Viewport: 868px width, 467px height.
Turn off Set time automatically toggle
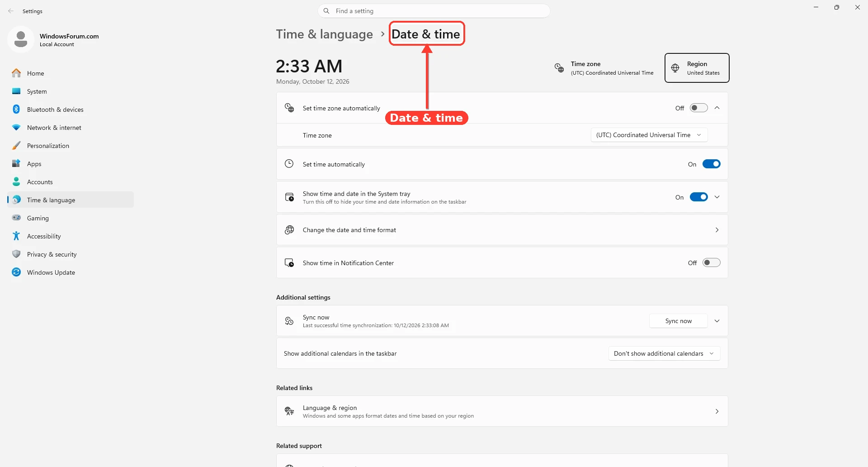pyautogui.click(x=711, y=164)
